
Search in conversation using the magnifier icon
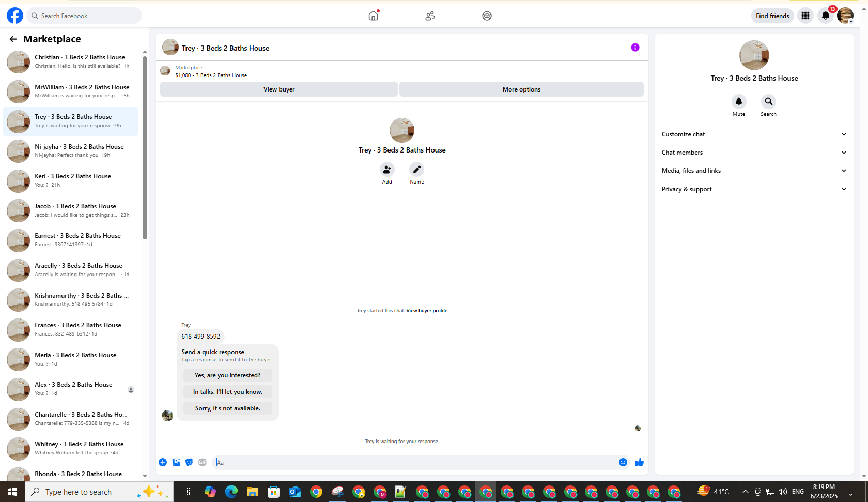click(768, 101)
